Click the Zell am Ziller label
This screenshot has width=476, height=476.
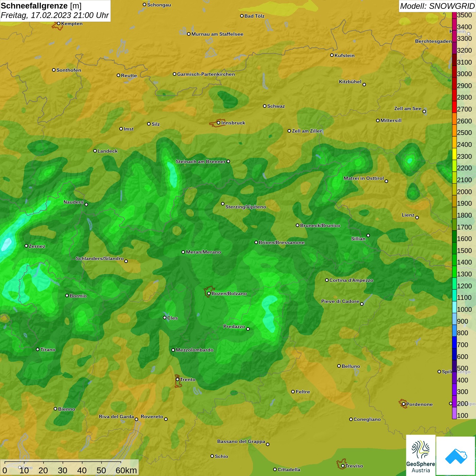[307, 131]
